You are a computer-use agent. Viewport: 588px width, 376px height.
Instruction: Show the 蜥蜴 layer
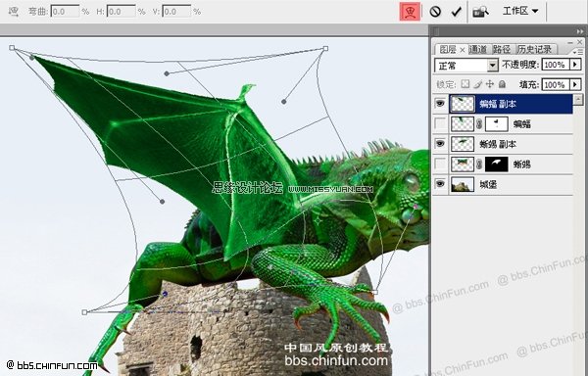(440, 164)
